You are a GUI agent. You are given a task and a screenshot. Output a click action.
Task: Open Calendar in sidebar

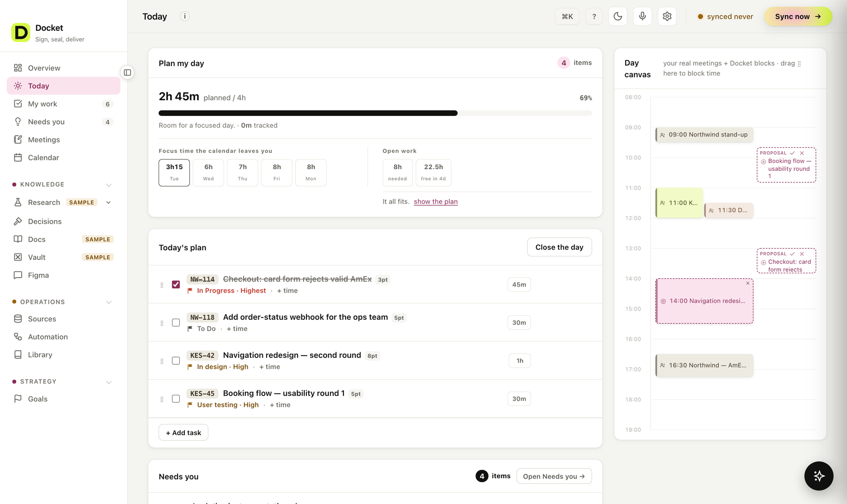(63, 157)
